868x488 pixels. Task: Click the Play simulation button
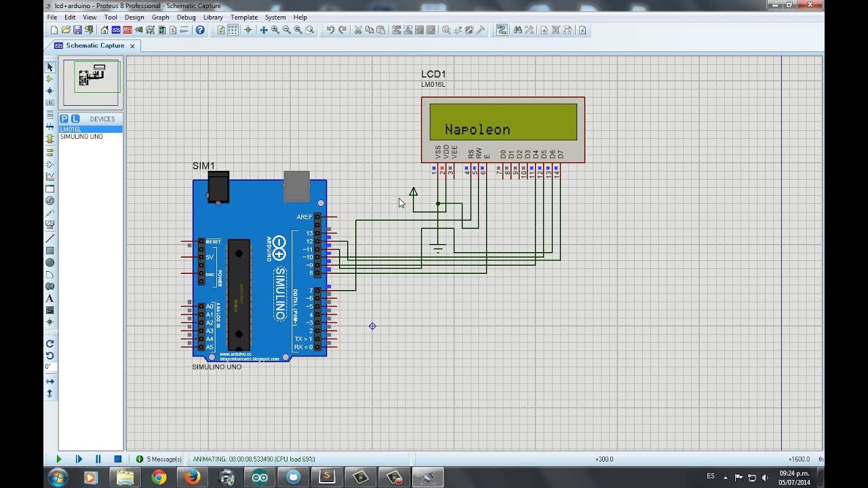coord(58,459)
